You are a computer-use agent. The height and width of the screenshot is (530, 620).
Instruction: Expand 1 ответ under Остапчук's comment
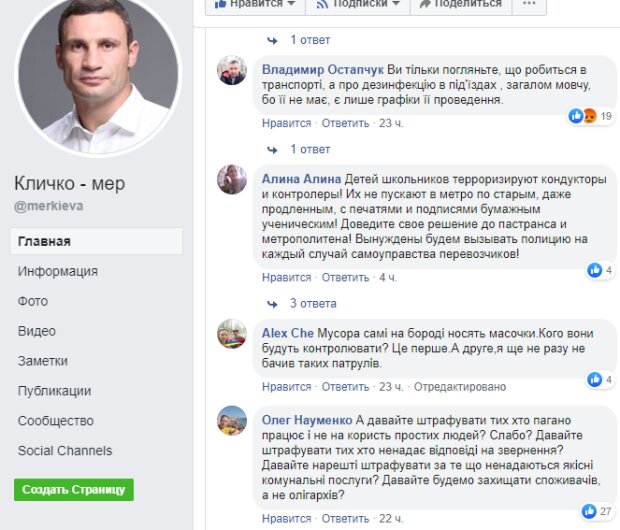point(310,149)
